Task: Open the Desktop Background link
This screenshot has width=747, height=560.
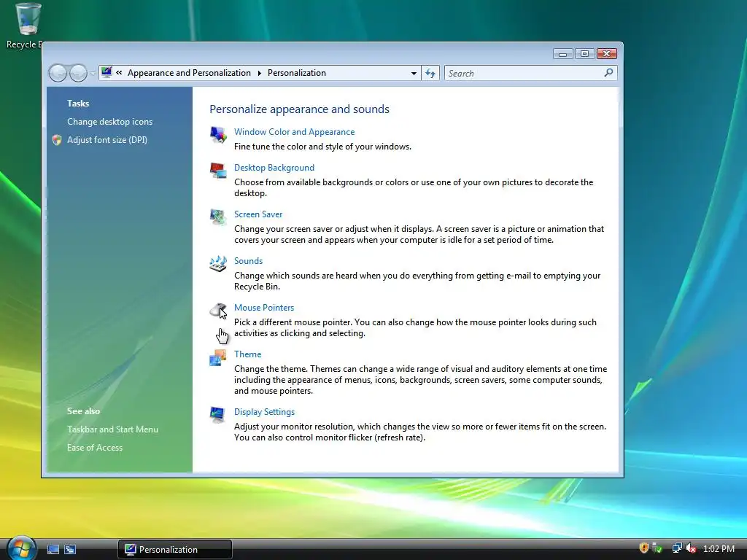Action: tap(274, 168)
